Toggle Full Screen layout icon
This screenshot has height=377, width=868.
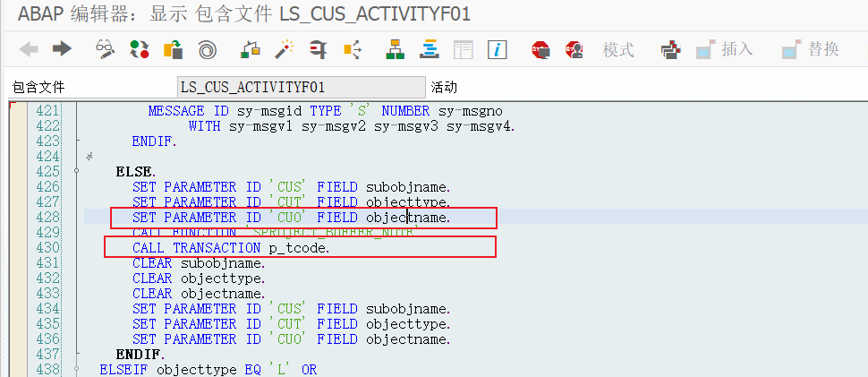click(x=464, y=50)
